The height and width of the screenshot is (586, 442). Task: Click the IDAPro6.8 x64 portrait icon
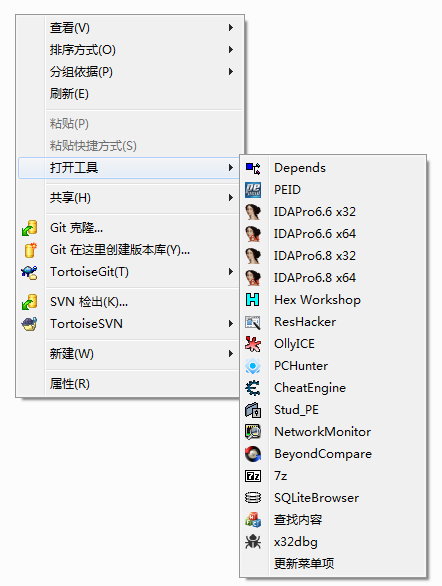click(x=253, y=278)
